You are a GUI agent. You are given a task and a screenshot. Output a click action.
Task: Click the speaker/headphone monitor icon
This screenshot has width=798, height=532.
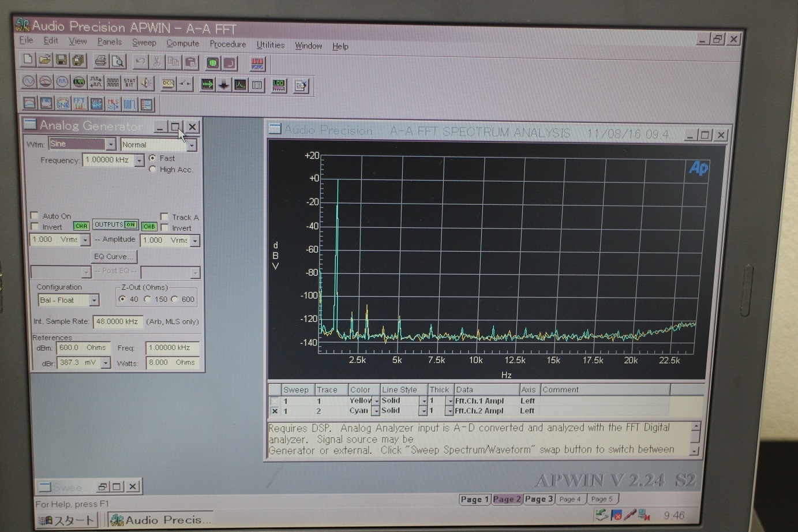(x=146, y=83)
